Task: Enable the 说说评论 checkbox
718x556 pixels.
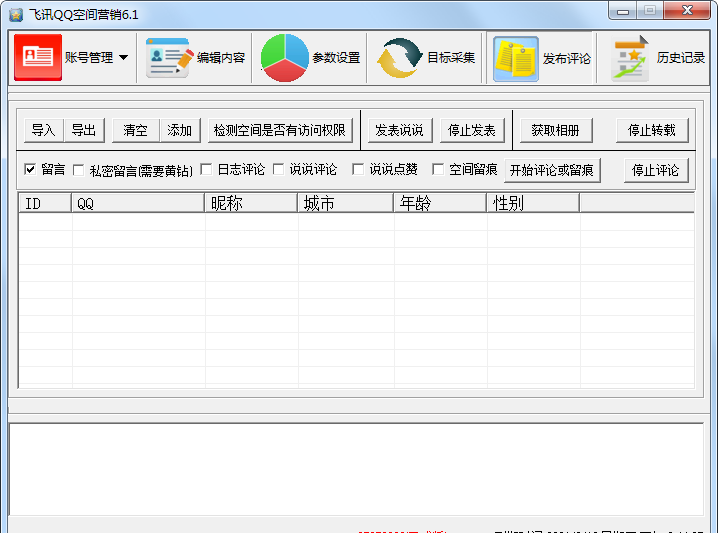Action: (x=278, y=169)
